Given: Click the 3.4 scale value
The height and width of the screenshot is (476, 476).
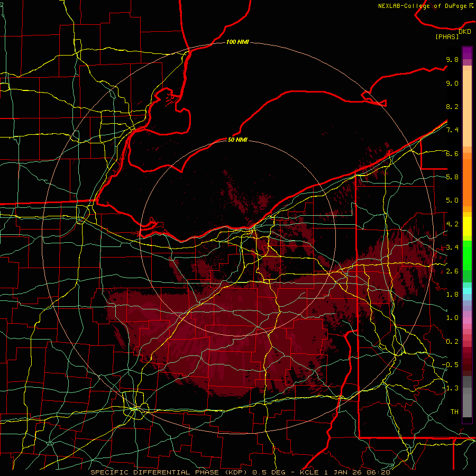Looking at the screenshot, I should click(452, 248).
